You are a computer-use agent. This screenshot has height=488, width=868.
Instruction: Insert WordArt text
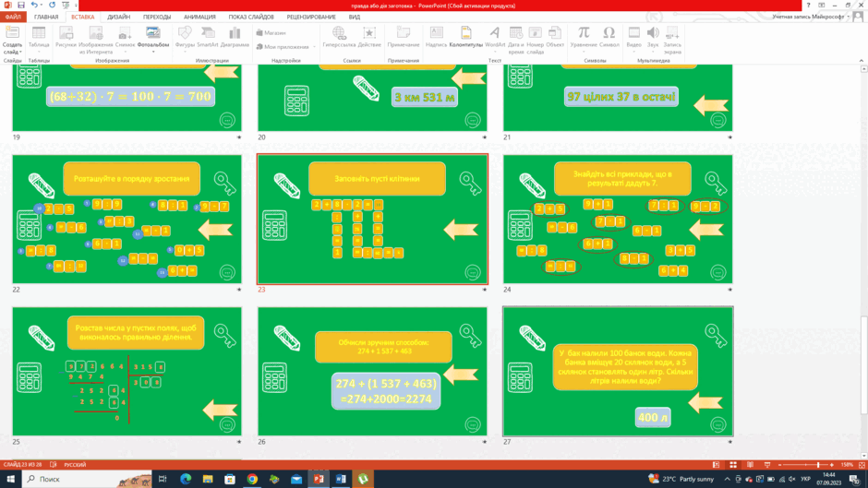495,39
